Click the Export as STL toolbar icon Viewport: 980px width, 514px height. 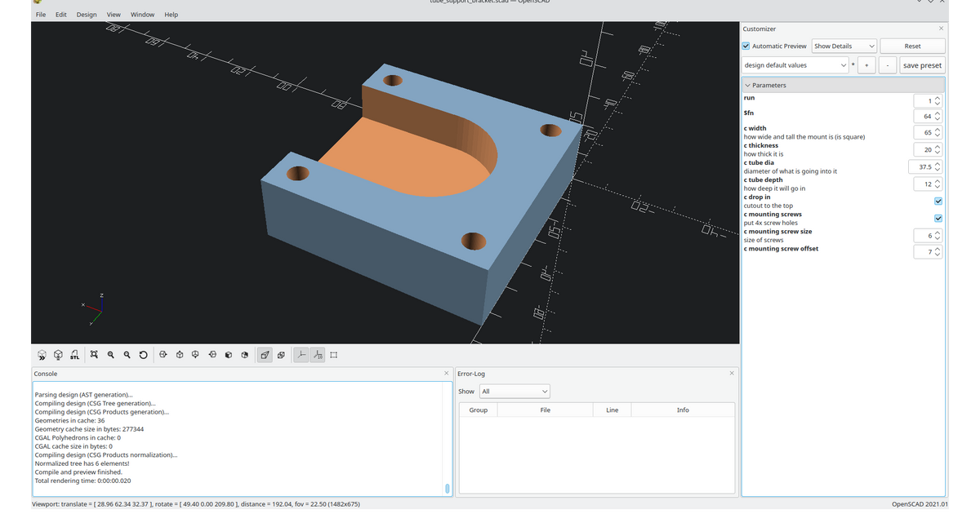click(x=75, y=354)
